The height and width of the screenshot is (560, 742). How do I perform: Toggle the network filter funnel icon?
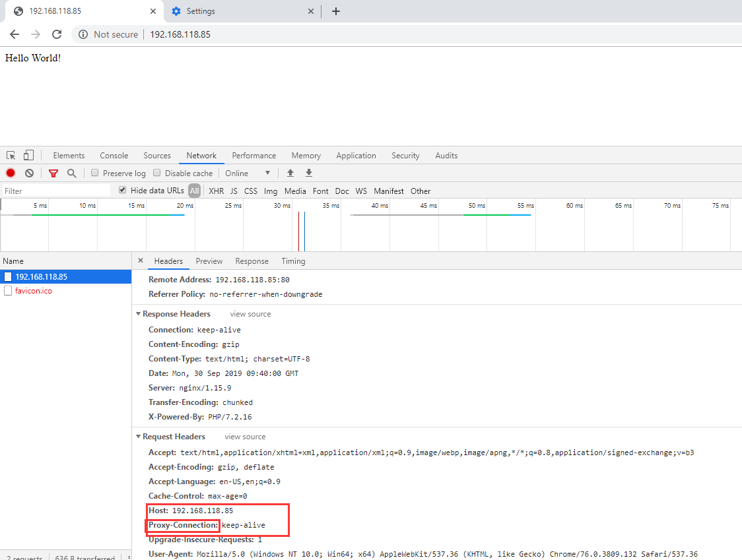pyautogui.click(x=53, y=173)
